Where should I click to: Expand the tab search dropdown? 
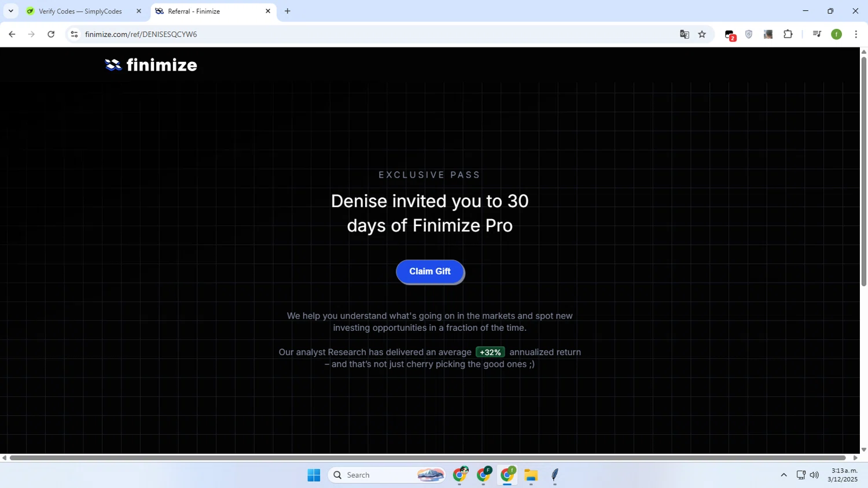pos(10,11)
